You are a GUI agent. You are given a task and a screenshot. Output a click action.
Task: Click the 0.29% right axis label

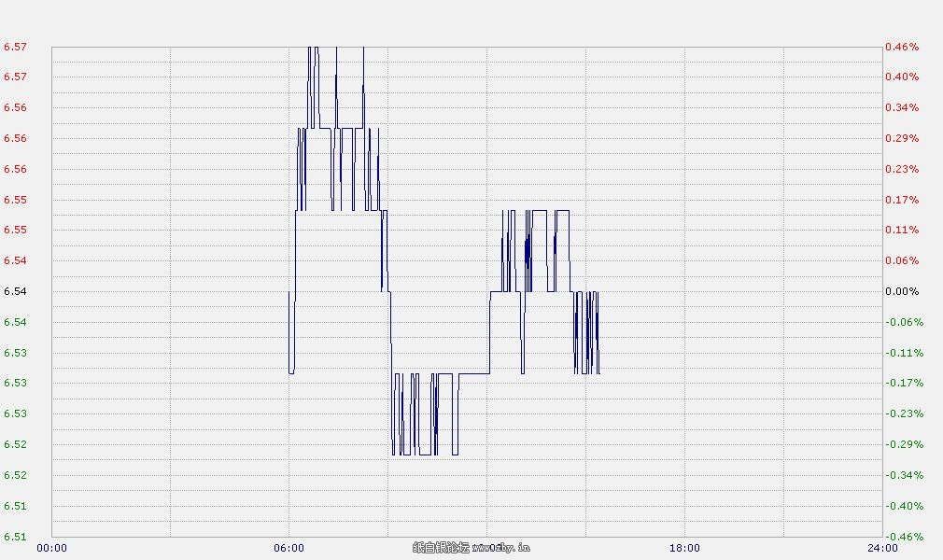(902, 139)
